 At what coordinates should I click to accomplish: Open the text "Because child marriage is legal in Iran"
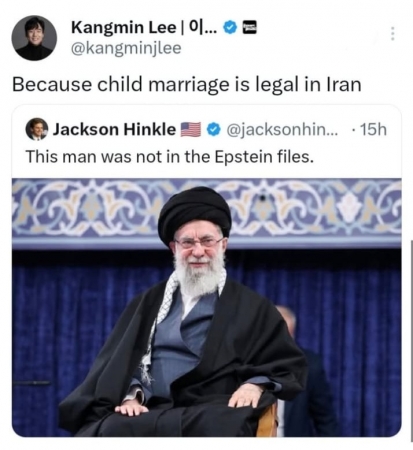click(187, 84)
